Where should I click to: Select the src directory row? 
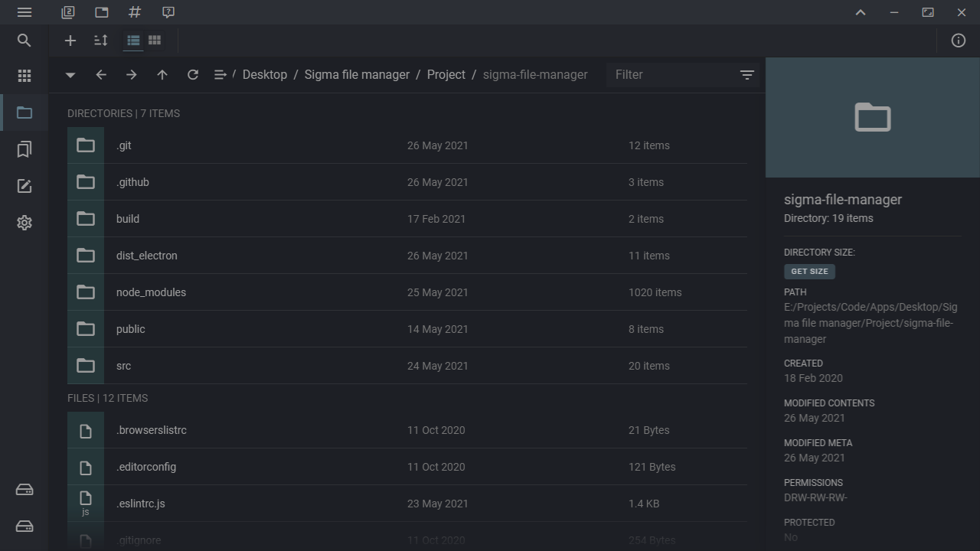pos(407,366)
